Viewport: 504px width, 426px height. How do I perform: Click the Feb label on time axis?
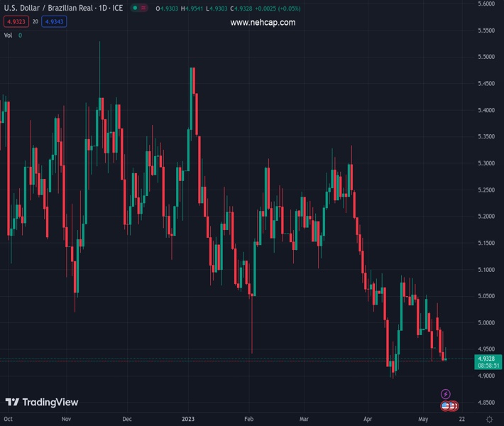(x=248, y=419)
